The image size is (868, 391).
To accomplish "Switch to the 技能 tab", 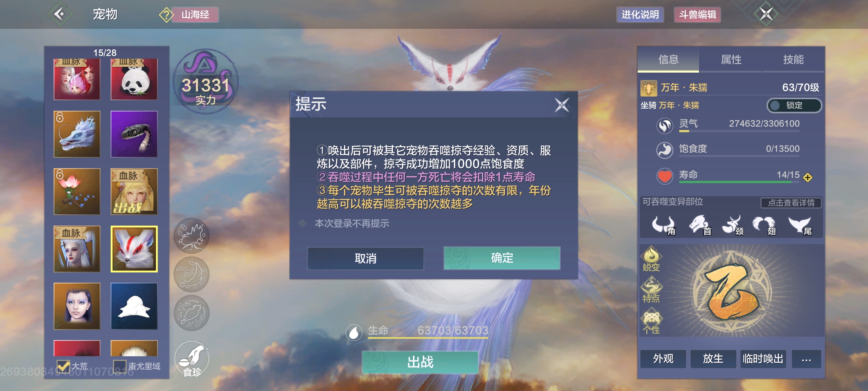I will click(x=793, y=60).
